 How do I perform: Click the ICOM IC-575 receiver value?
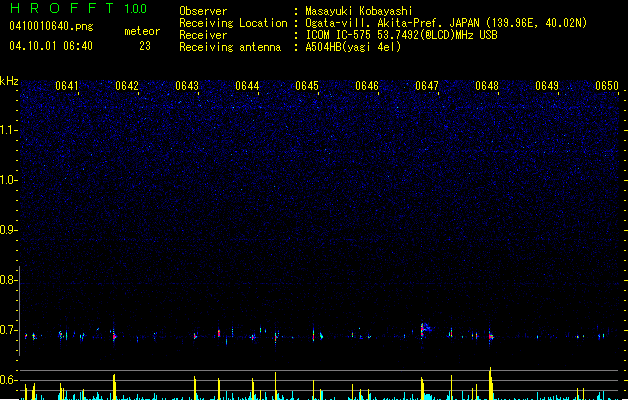tap(401, 35)
